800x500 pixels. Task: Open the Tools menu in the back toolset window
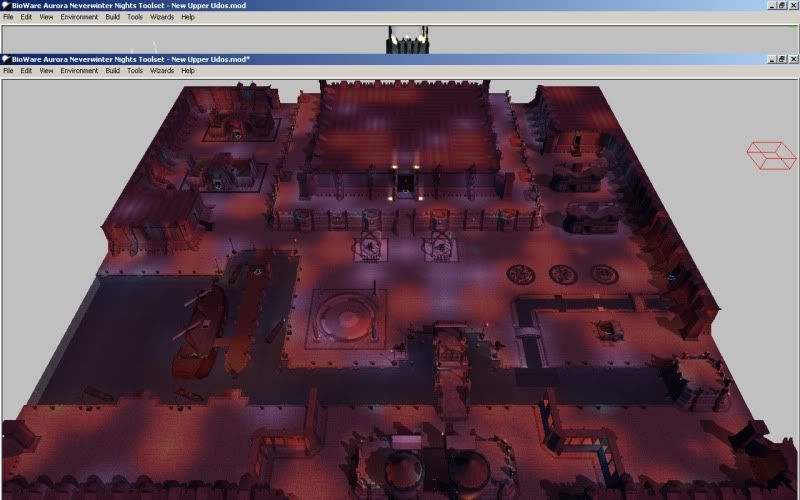click(135, 17)
